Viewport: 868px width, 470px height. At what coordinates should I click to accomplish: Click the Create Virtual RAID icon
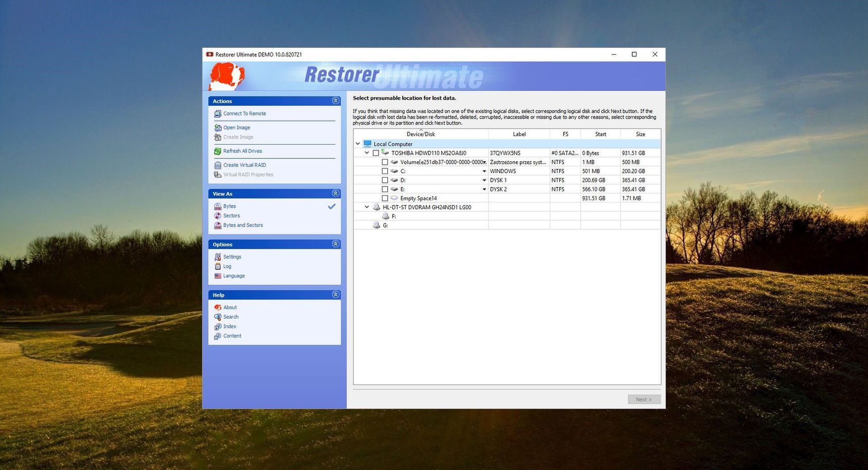tap(218, 165)
